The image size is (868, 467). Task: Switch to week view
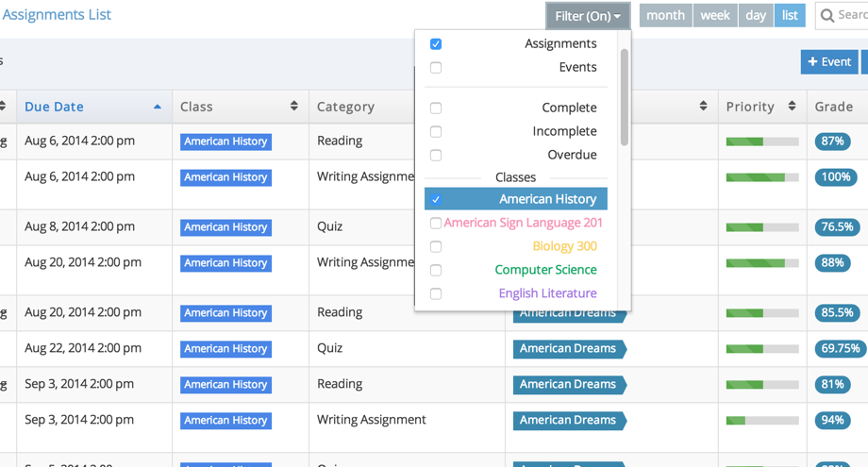click(715, 16)
